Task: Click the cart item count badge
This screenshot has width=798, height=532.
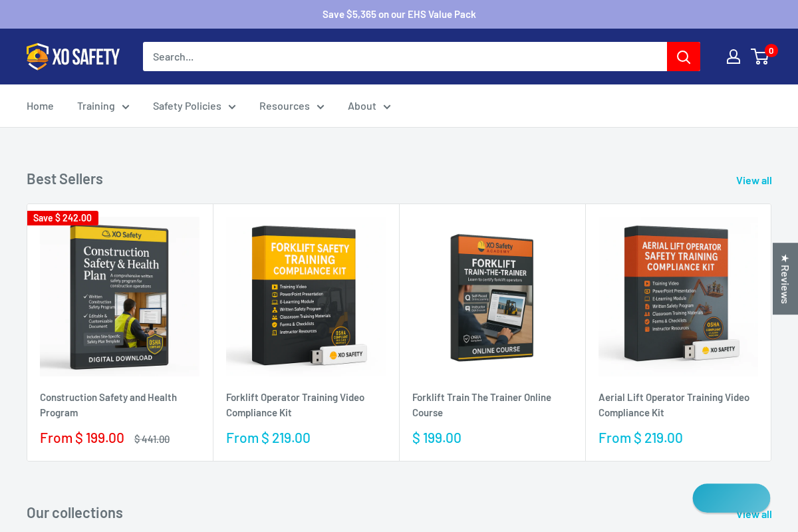Action: point(771,51)
